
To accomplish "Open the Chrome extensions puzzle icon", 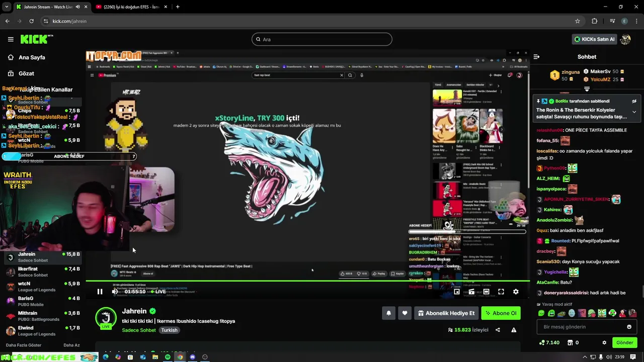I will [x=594, y=21].
